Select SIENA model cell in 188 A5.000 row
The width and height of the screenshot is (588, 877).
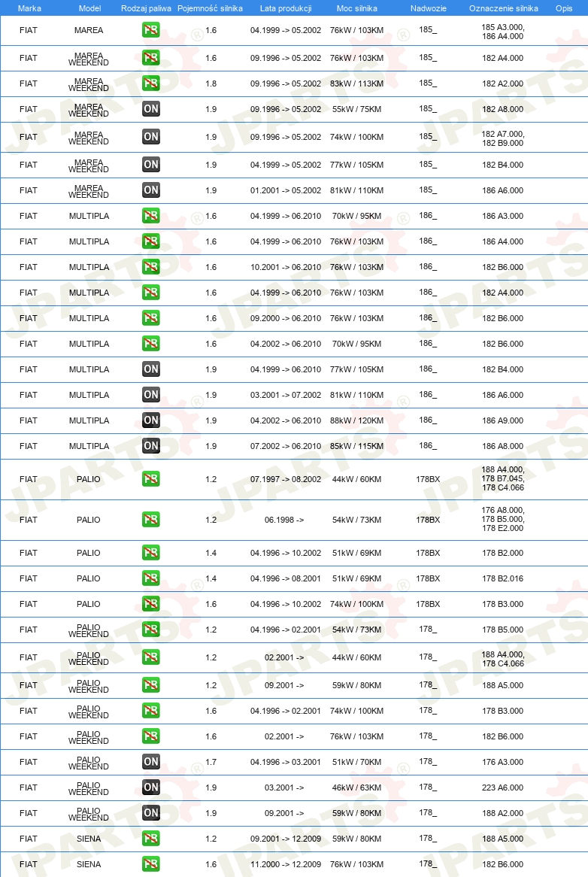[89, 839]
